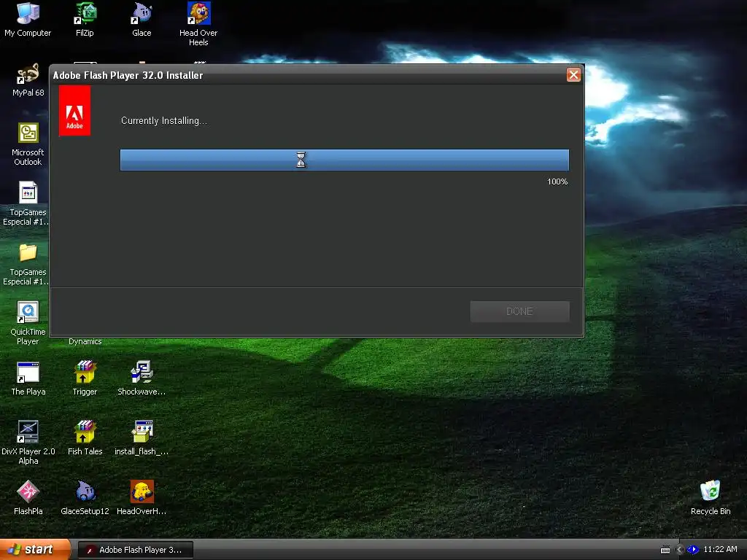Open The Playa desktop shortcut

click(28, 379)
